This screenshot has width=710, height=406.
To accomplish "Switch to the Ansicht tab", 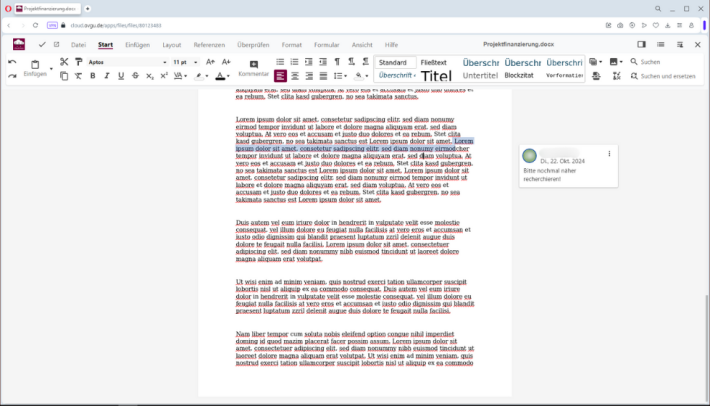I will [362, 45].
